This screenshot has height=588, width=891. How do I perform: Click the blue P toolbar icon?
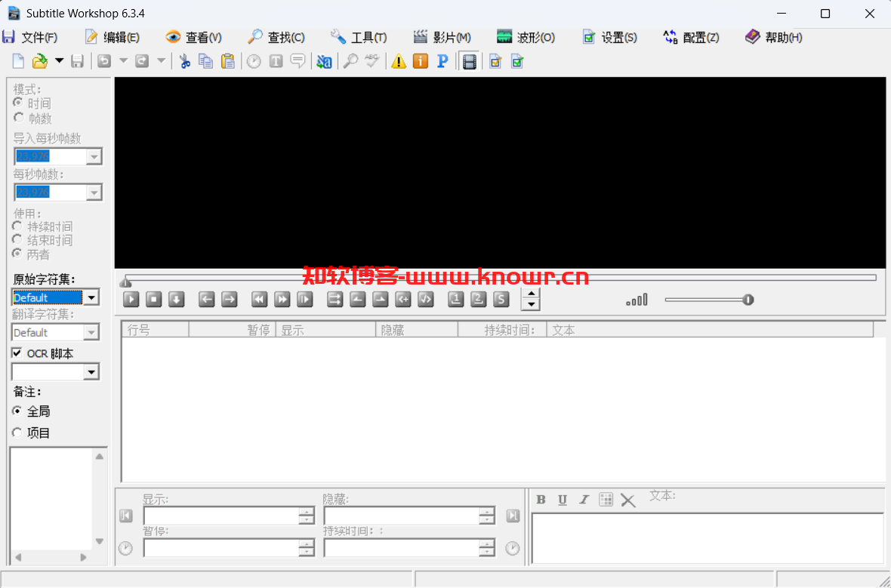tap(442, 61)
